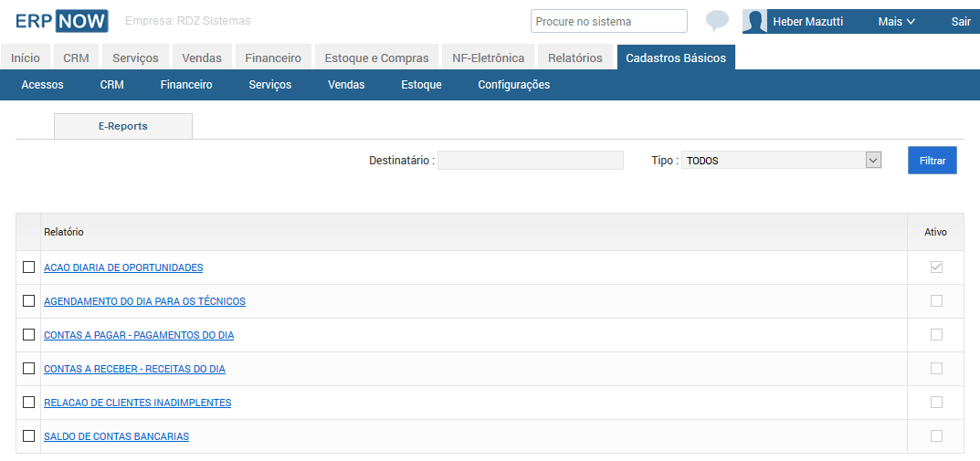980x461 pixels.
Task: Open Configurações in the submenu bar
Action: pos(514,85)
